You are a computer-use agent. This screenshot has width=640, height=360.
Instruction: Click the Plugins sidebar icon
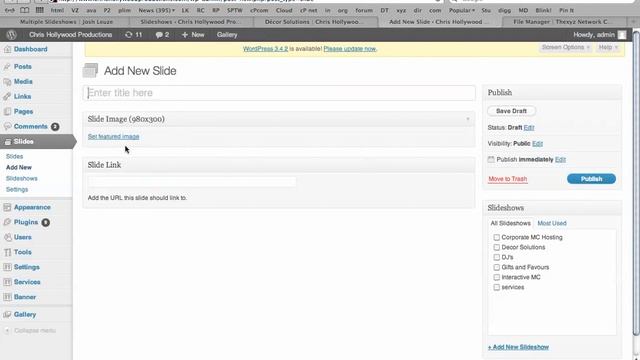(x=7, y=222)
